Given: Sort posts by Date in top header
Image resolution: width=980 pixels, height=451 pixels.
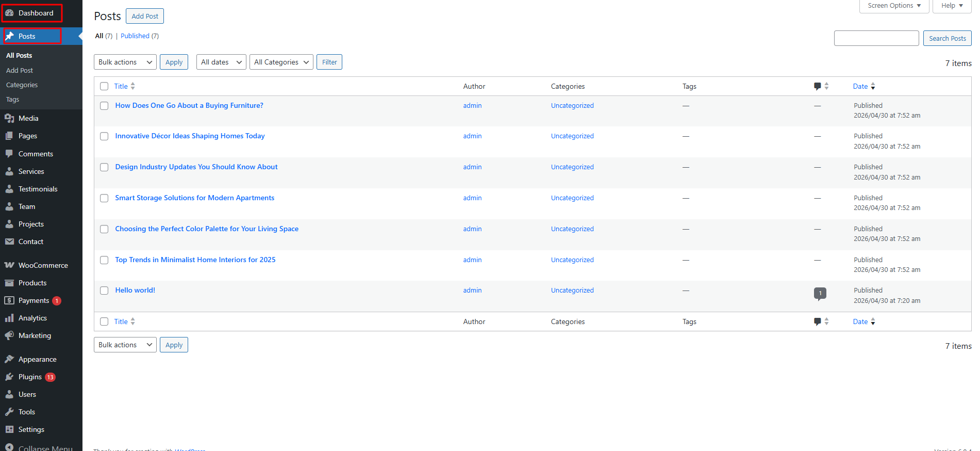Looking at the screenshot, I should pyautogui.click(x=864, y=86).
